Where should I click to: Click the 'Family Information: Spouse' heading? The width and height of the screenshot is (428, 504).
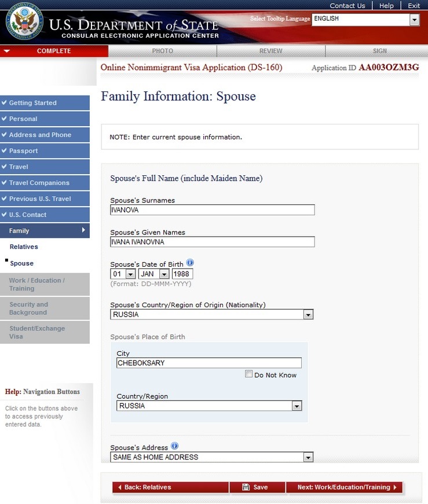[178, 97]
